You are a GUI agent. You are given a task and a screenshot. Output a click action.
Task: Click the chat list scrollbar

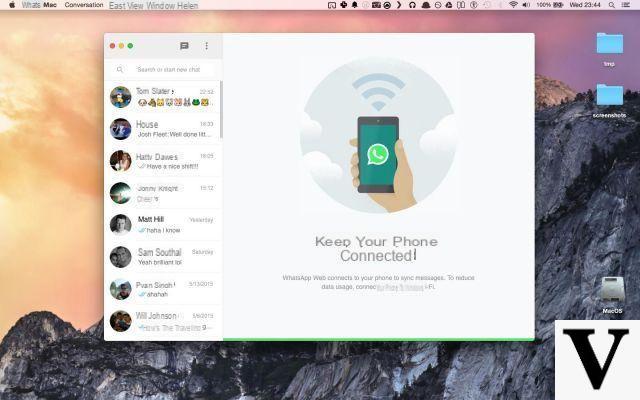(221, 109)
